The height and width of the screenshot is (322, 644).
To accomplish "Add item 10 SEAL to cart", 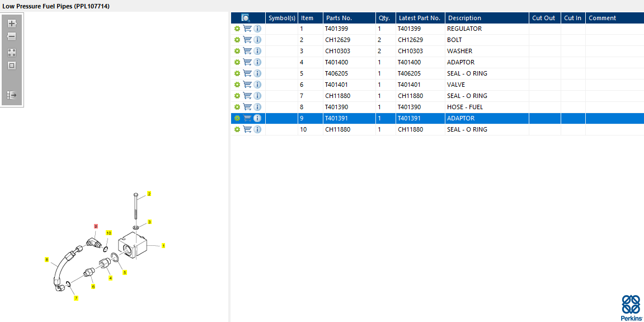I will click(247, 129).
